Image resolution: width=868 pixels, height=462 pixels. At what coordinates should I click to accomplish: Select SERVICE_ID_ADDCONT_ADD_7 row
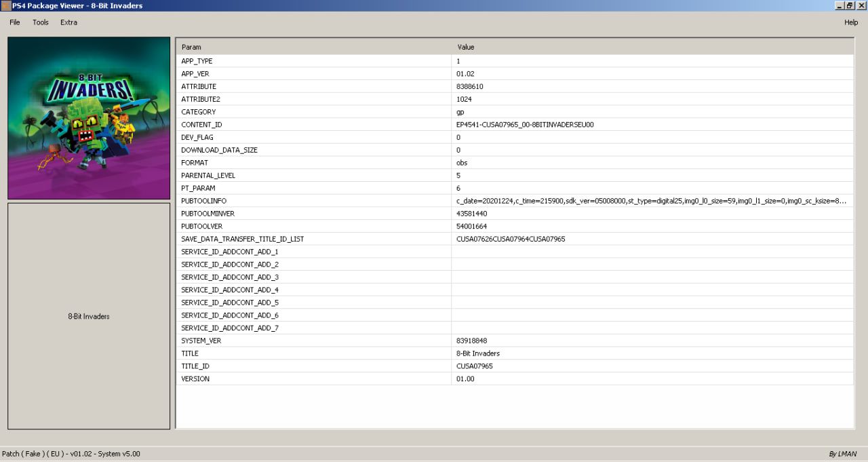pyautogui.click(x=515, y=328)
